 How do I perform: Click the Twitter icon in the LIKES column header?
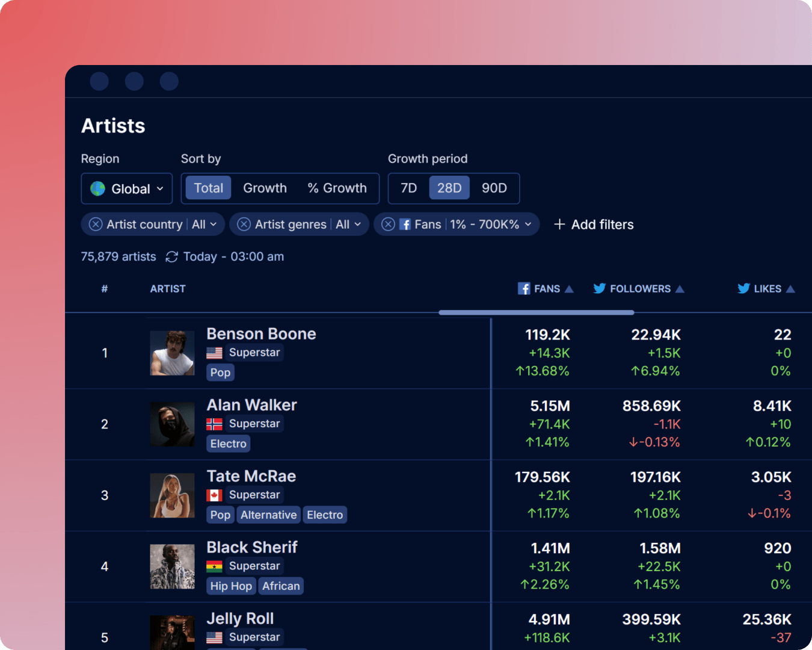[743, 288]
